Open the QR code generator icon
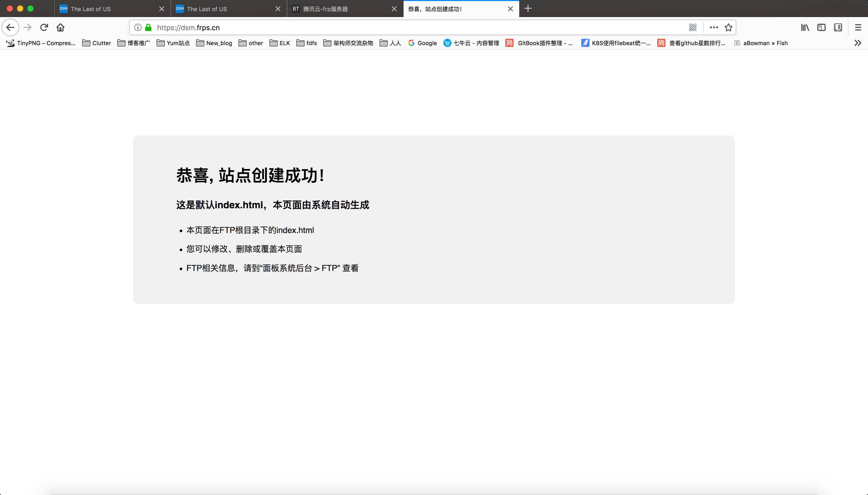The image size is (868, 495). tap(693, 28)
